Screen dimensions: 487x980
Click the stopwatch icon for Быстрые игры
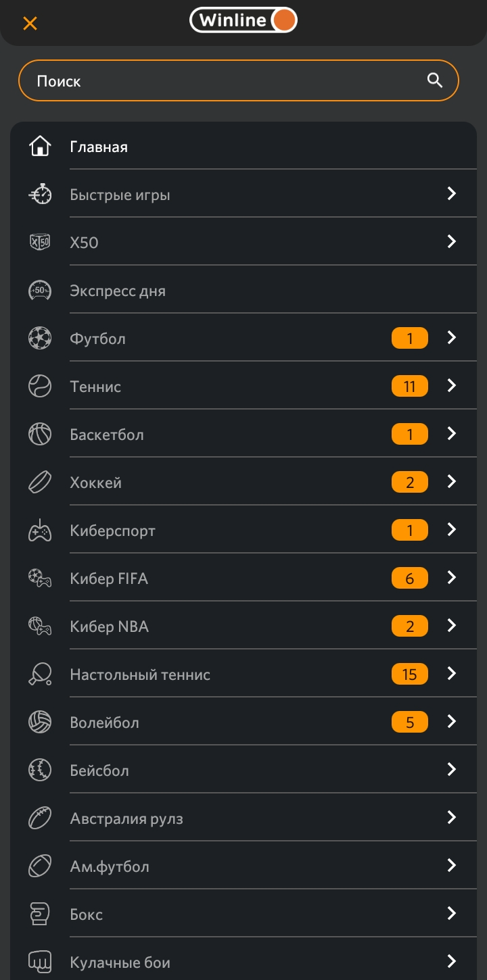40,195
